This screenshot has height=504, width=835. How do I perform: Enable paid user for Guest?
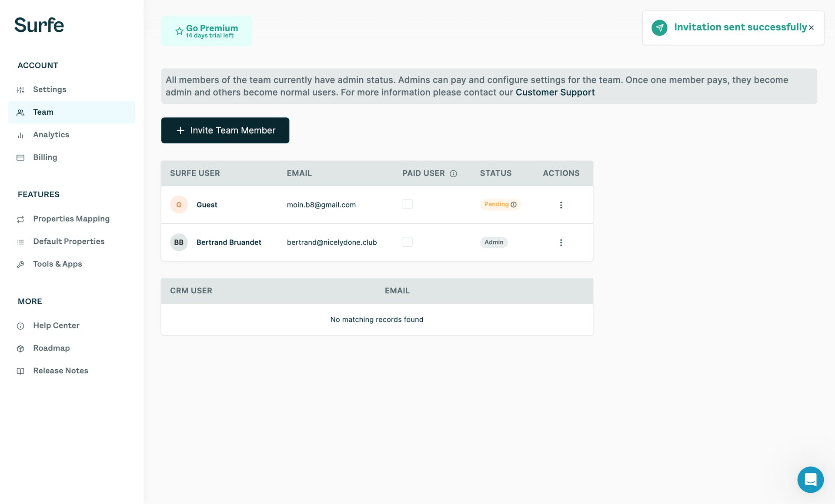pos(407,204)
